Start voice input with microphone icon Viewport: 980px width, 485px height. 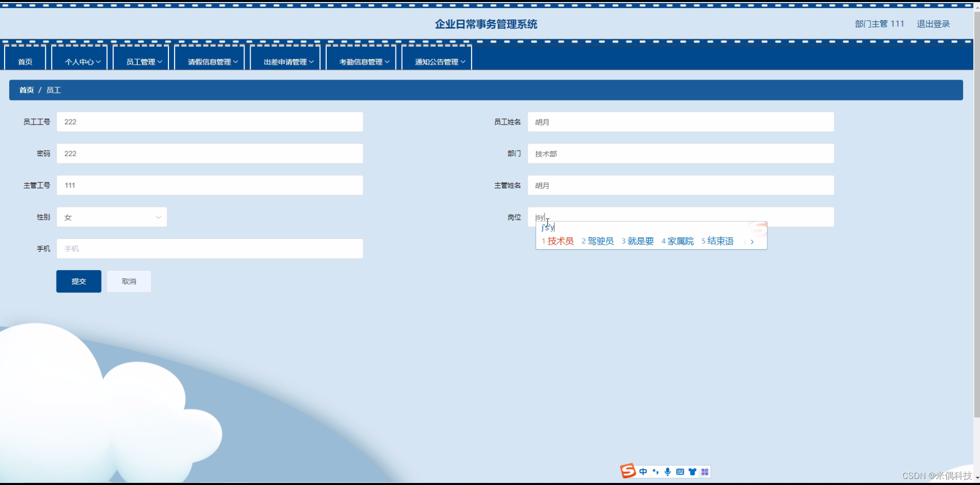668,472
